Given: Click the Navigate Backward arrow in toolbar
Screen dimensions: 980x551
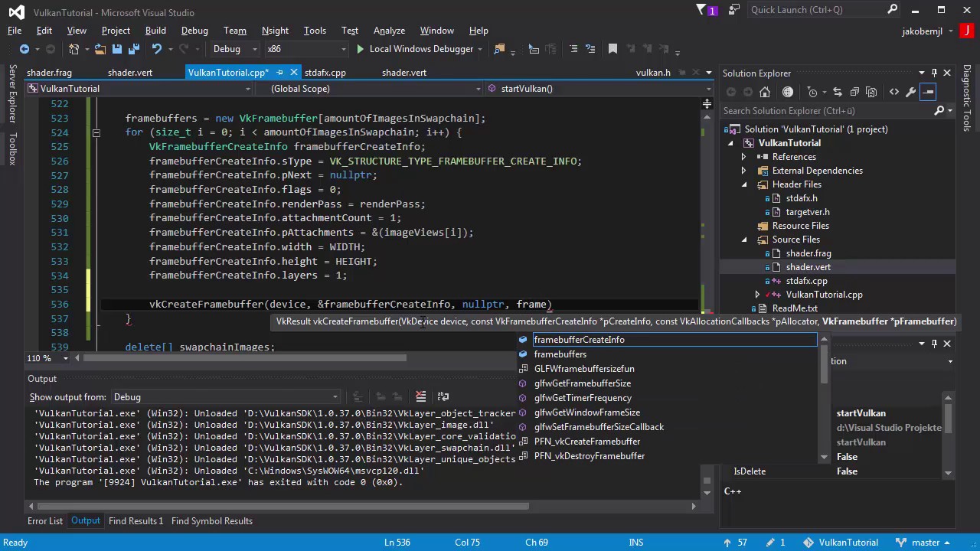Looking at the screenshot, I should coord(24,49).
